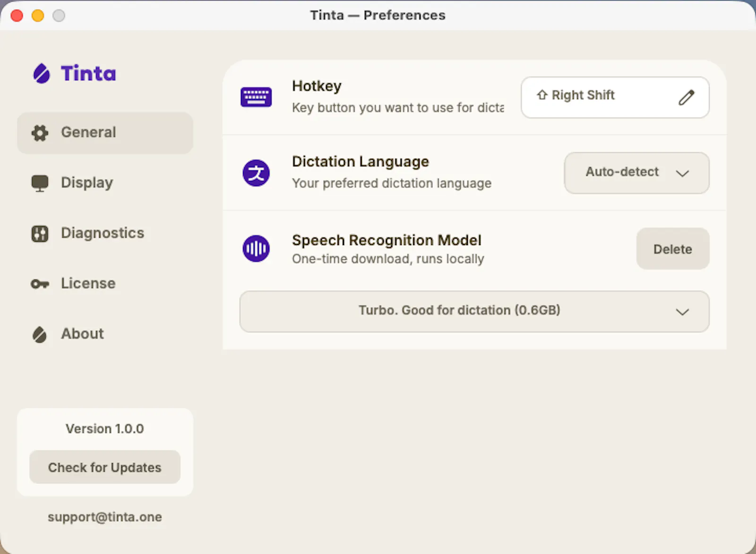Viewport: 756px width, 554px height.
Task: Click Check for Updates button
Action: click(105, 467)
